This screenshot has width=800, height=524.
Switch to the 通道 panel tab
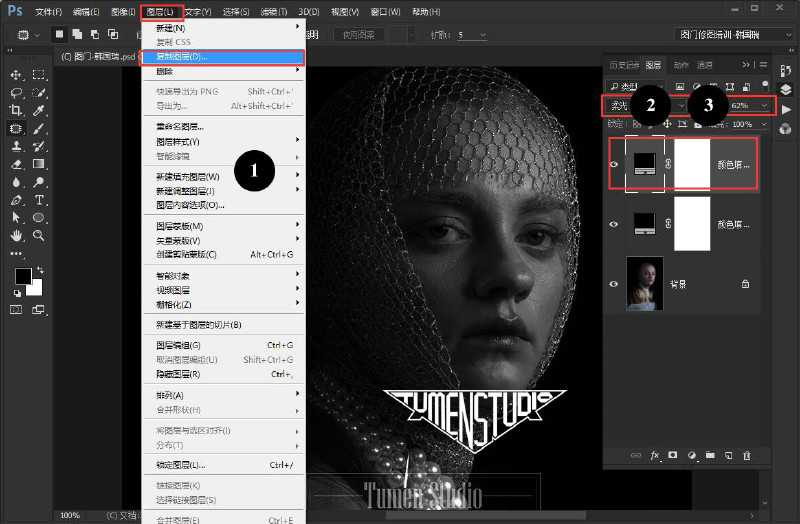point(705,65)
